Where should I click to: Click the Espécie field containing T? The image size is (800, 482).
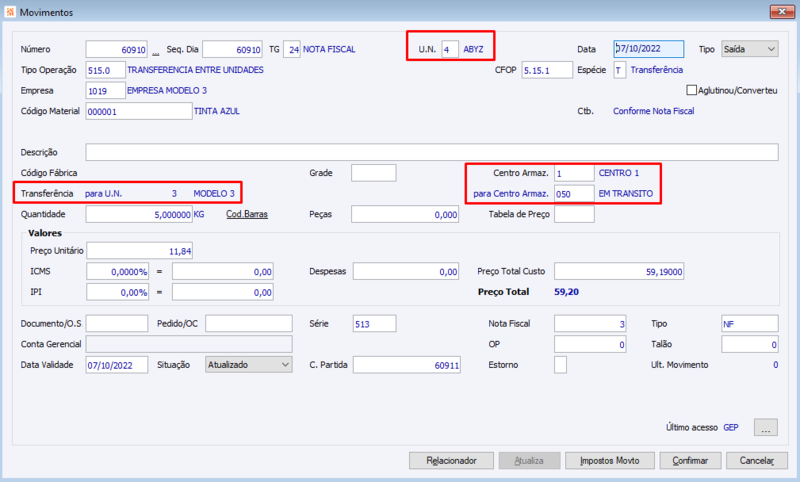[619, 70]
